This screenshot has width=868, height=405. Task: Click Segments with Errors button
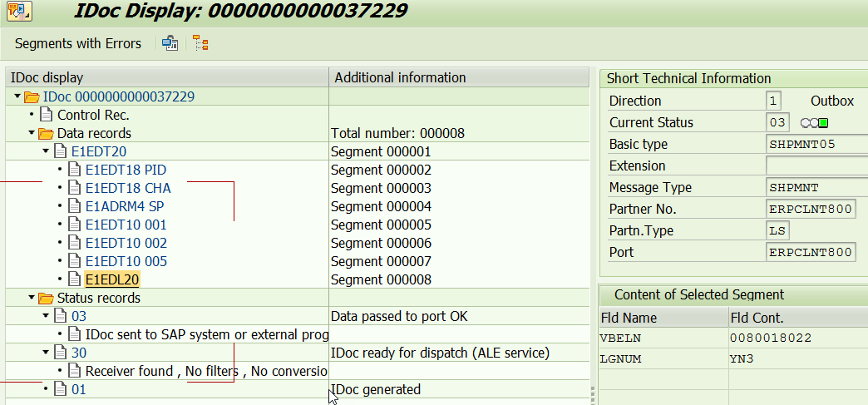[x=78, y=43]
